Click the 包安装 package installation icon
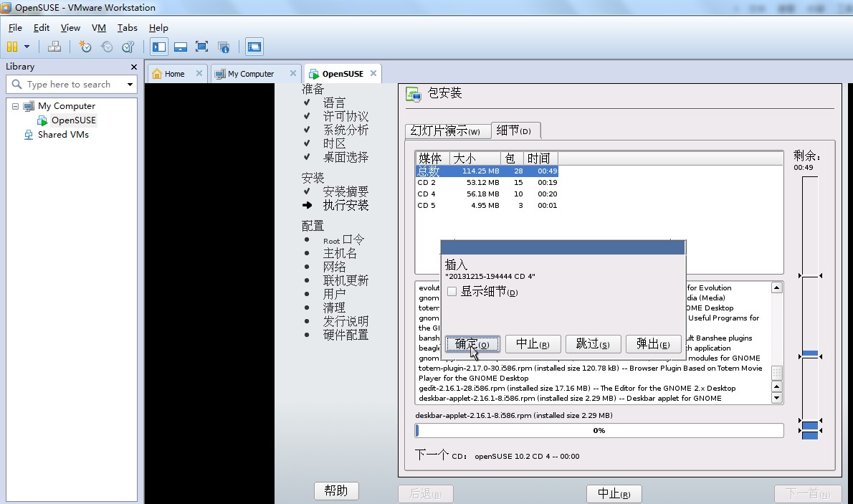Viewport: 853px width, 504px height. [x=414, y=94]
